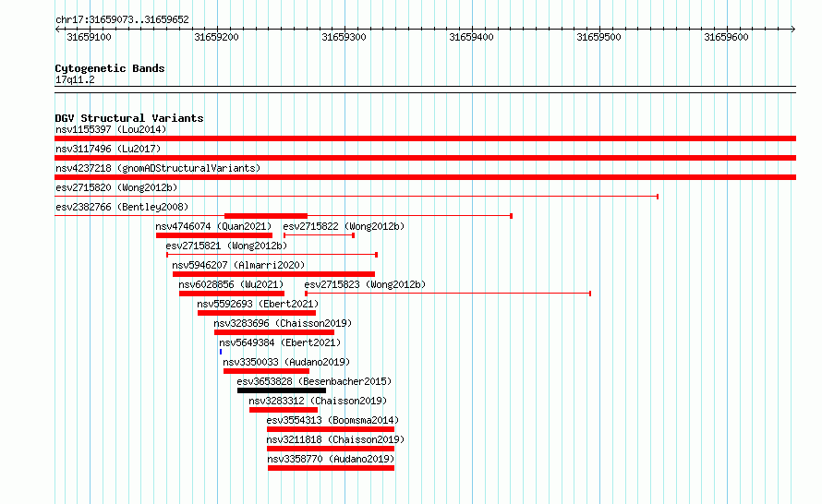Select nsv3283696 (Chaisson2019) label
822x504 pixels.
(x=284, y=323)
